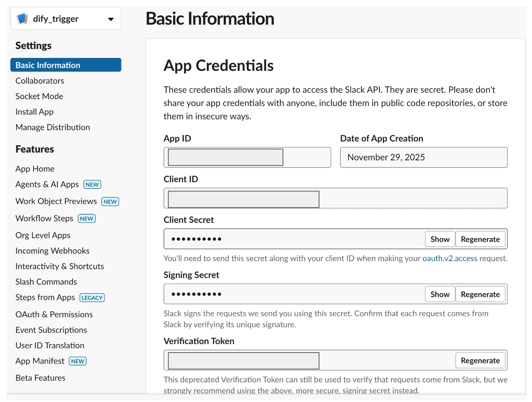The width and height of the screenshot is (532, 402).
Task: Click the App ID label
Action: (177, 139)
